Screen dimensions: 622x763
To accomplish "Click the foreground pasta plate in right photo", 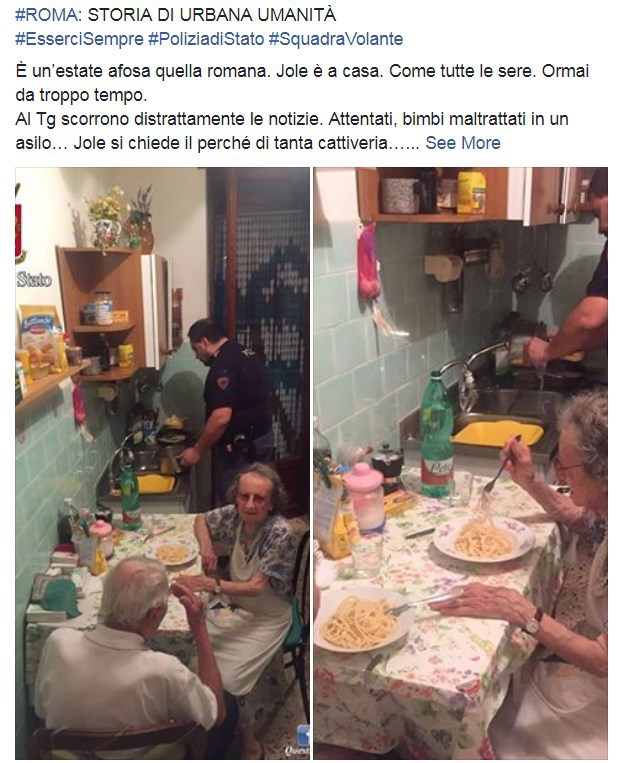I will point(361,623).
